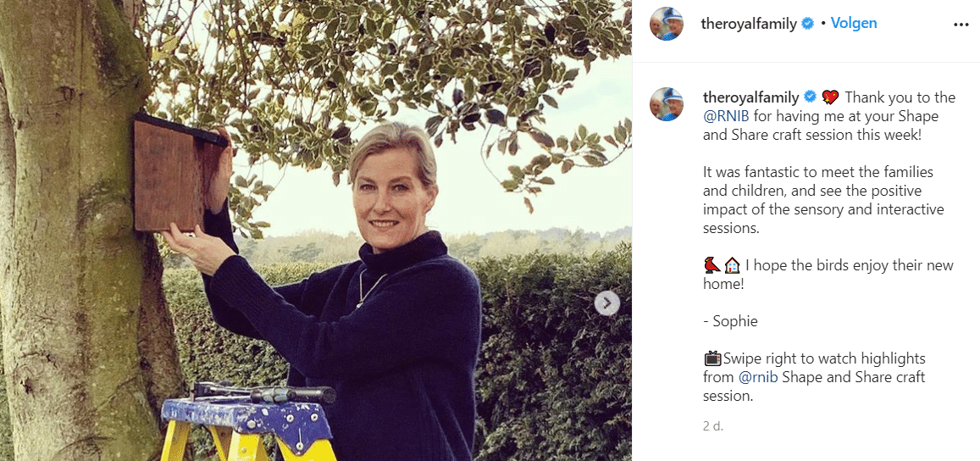Open the three-dot more options menu
980x461 pixels.
coord(961,25)
